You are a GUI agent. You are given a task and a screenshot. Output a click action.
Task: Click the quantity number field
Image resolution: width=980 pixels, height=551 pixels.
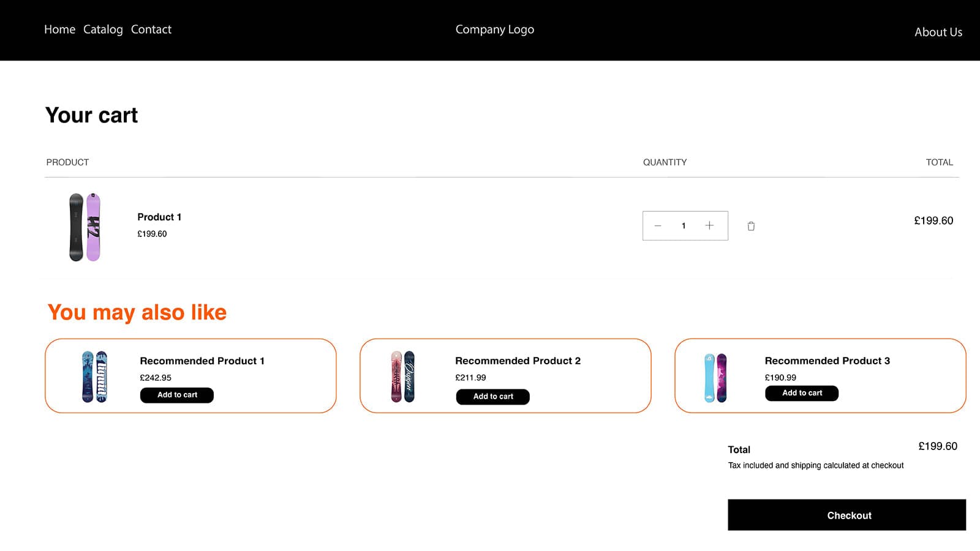tap(684, 226)
